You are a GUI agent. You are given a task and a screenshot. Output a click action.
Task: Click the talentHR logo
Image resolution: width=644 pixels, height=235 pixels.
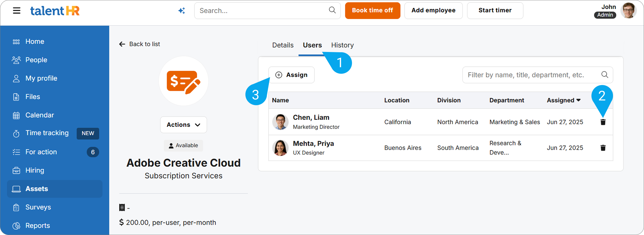[x=55, y=11]
